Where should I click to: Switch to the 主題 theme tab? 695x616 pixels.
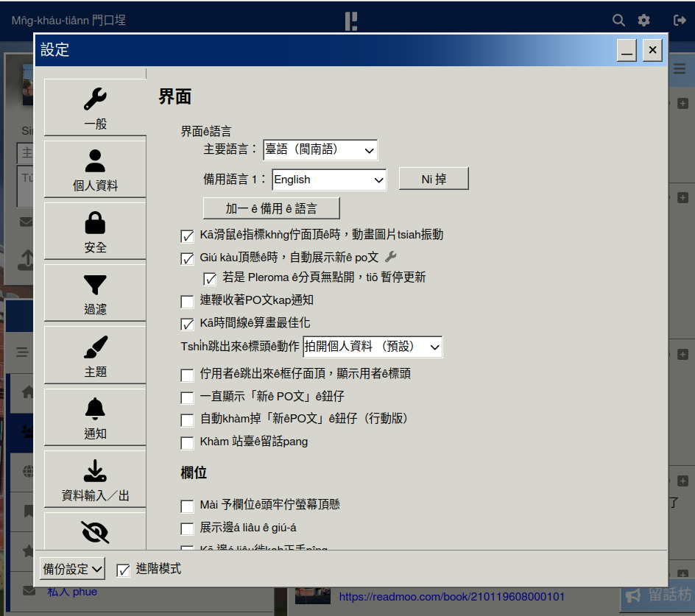pos(95,355)
